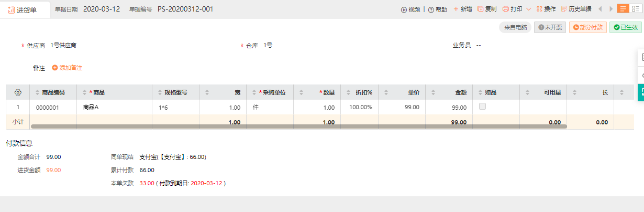Select the 单据日期 value 2020-03-12
644x212 pixels.
coord(102,9)
